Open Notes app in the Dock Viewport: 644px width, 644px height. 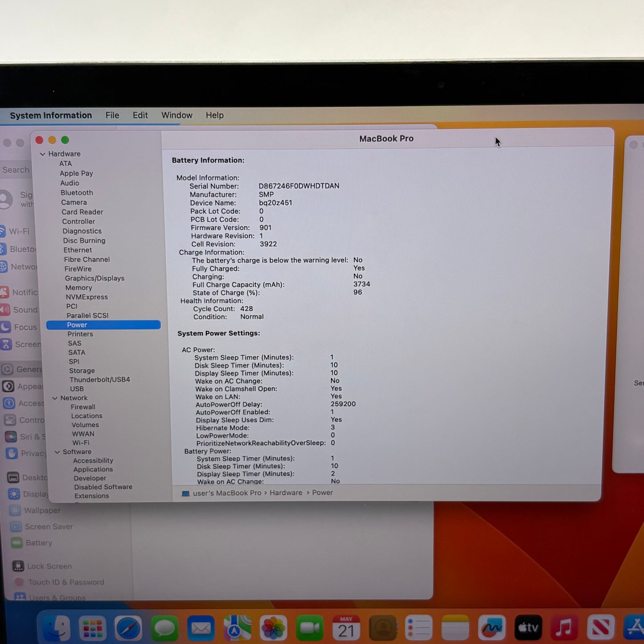coord(455,628)
